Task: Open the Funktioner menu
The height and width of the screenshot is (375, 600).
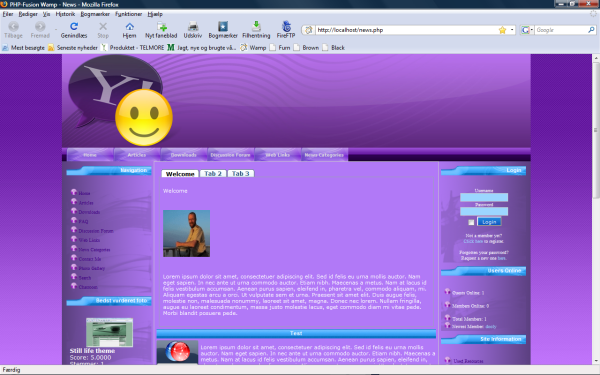Action: coord(129,14)
